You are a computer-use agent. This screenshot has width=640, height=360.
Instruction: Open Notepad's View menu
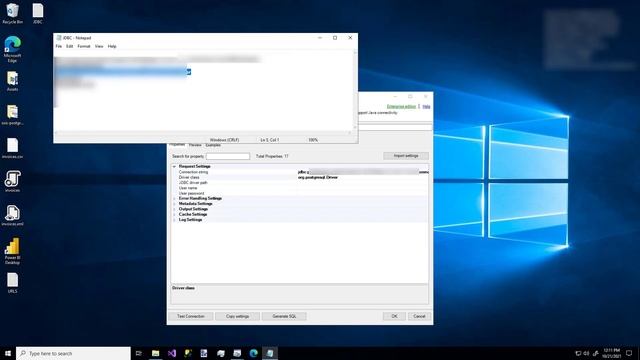99,47
